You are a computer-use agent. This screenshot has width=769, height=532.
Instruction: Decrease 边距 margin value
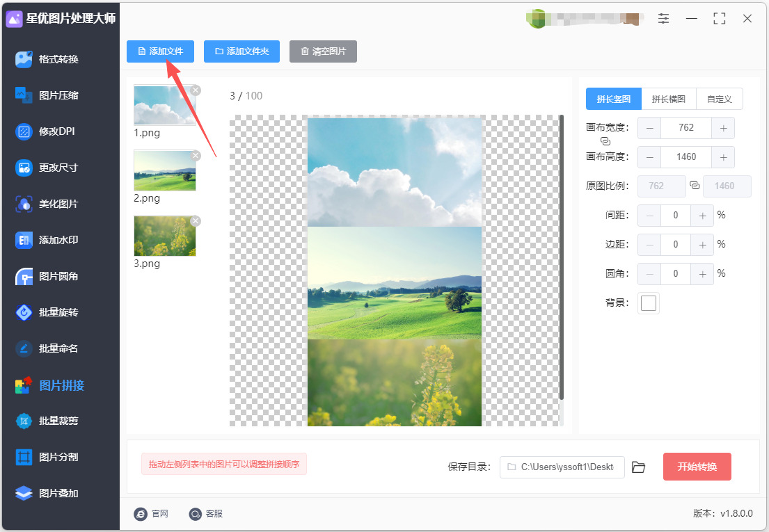649,245
